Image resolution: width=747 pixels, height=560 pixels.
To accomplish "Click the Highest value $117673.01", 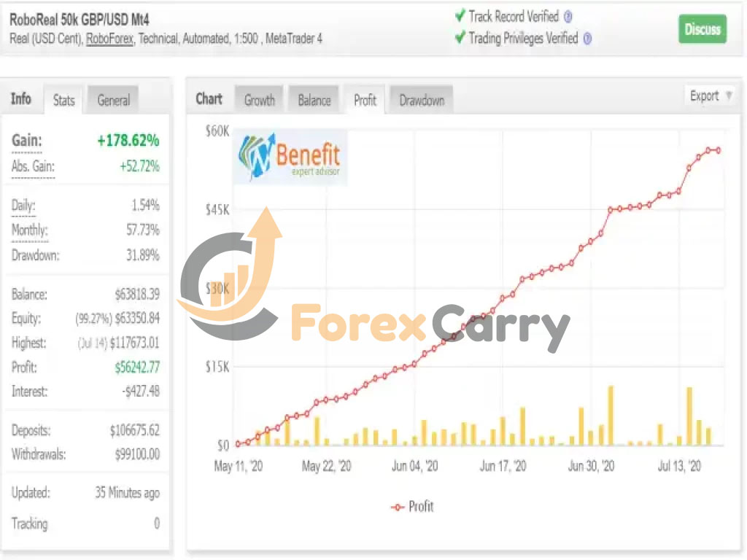I will click(x=135, y=343).
